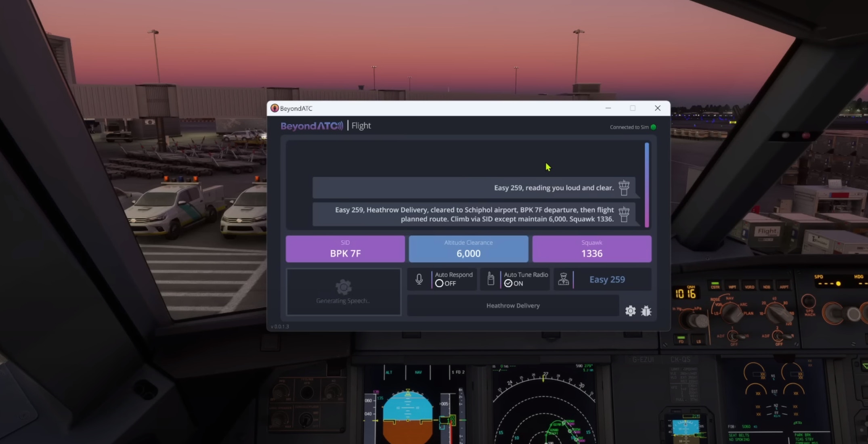Click the pilot avatar icon next to Easy 259
This screenshot has width=868, height=444.
pyautogui.click(x=564, y=279)
